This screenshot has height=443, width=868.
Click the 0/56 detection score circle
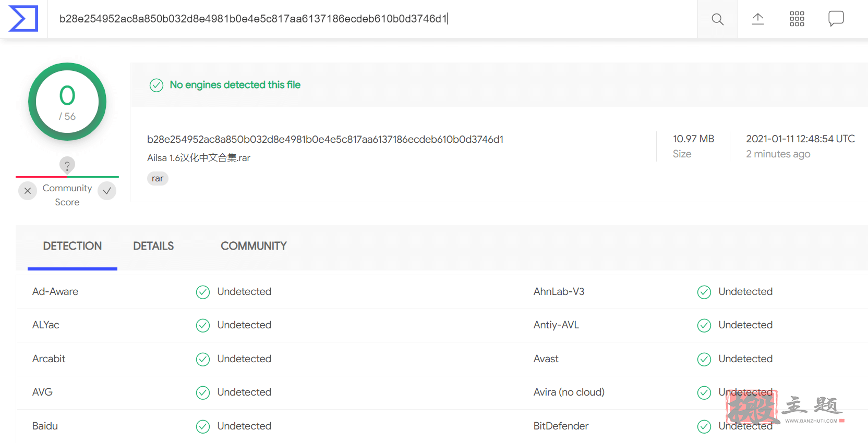[x=67, y=102]
